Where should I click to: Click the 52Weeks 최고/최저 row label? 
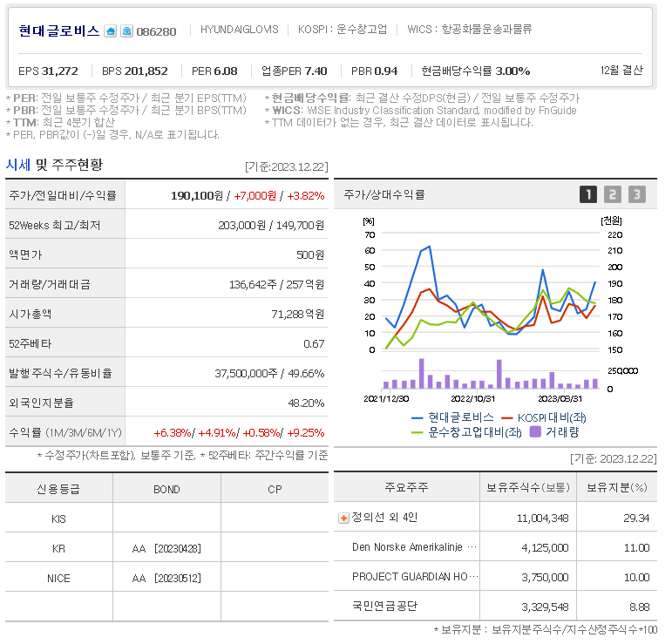click(x=54, y=226)
